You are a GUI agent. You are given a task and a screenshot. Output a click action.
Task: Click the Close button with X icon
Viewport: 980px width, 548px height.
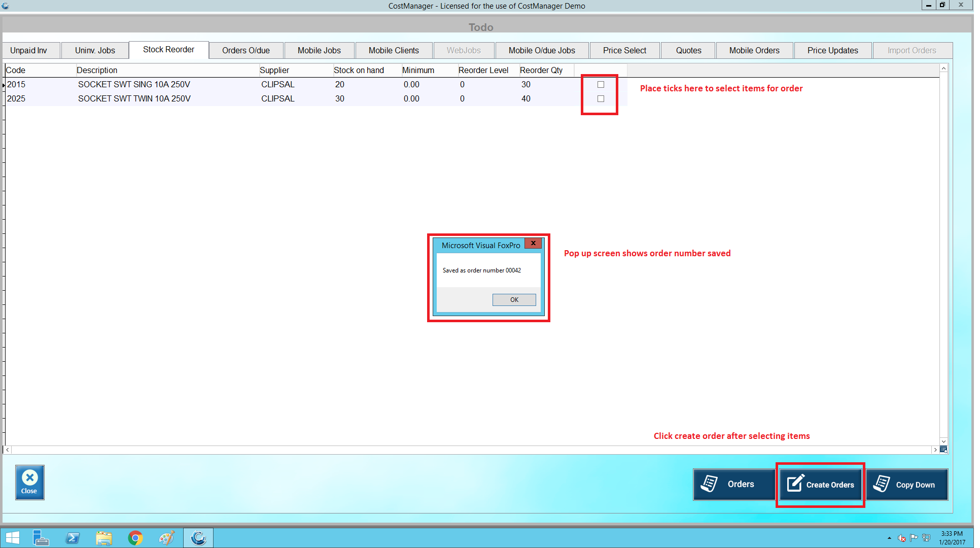pyautogui.click(x=29, y=483)
